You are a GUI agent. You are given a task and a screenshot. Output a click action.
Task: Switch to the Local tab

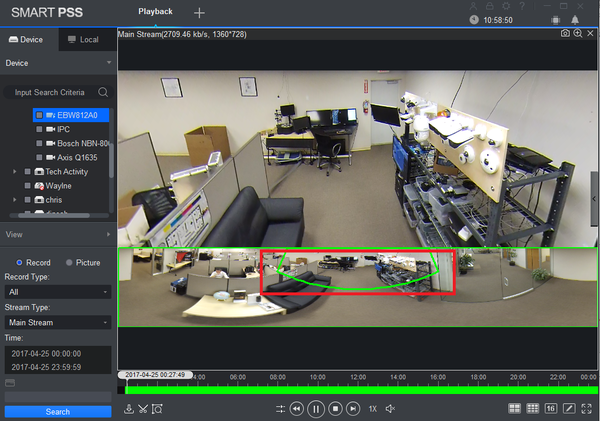(x=88, y=39)
